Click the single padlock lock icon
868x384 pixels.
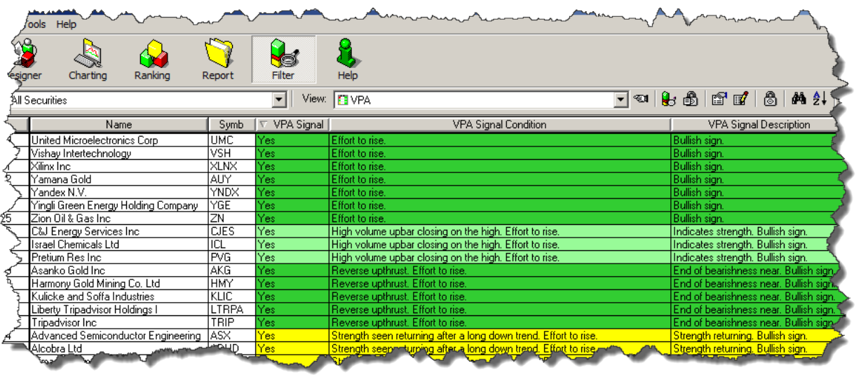(x=770, y=100)
